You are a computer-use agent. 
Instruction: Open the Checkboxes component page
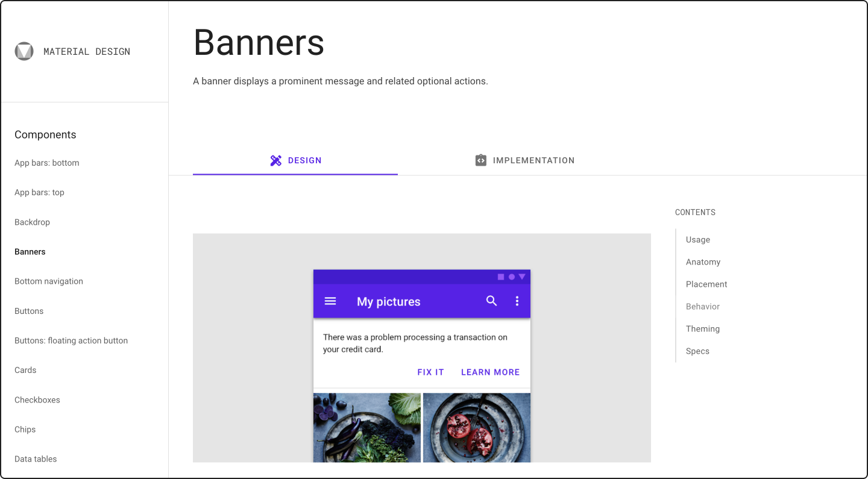pos(37,399)
